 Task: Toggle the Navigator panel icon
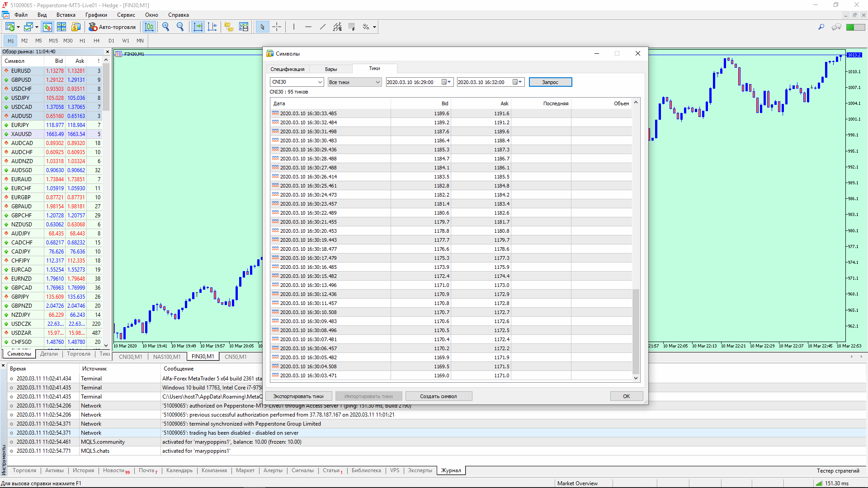click(76, 27)
